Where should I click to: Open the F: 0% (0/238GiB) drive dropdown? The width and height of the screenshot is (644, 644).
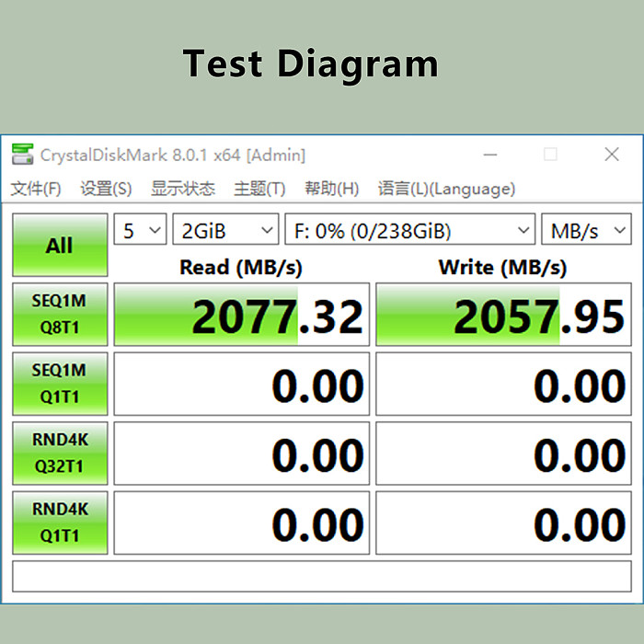pos(410,229)
